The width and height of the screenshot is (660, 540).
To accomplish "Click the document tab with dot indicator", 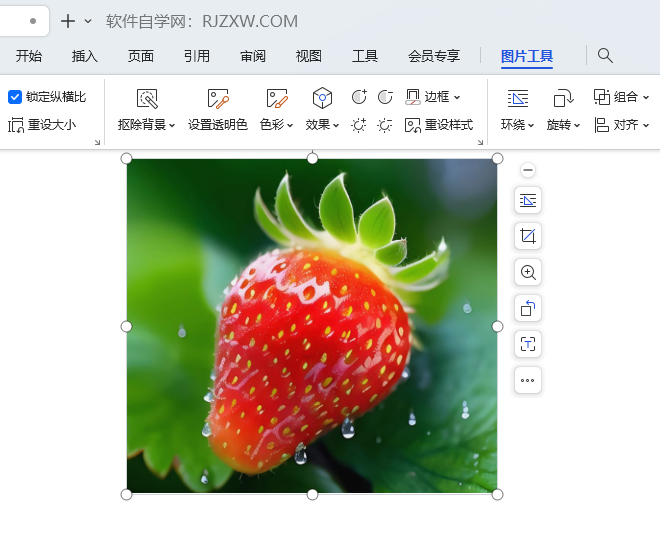I will [x=24, y=21].
